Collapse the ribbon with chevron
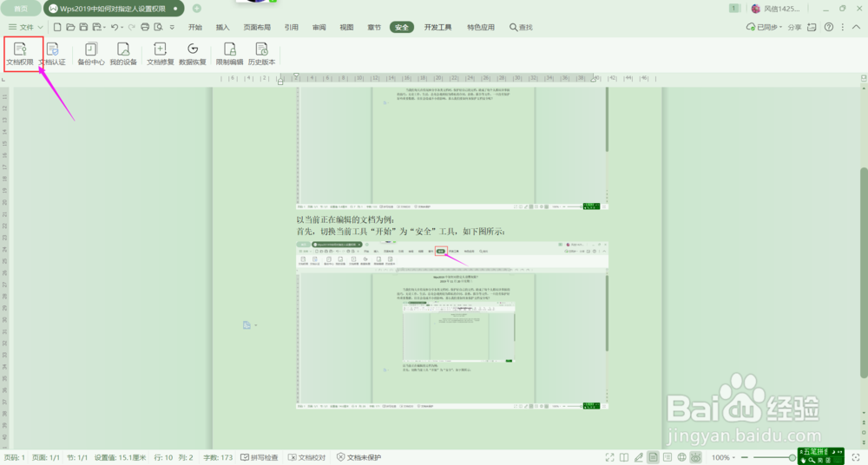868x465 pixels. (x=857, y=27)
